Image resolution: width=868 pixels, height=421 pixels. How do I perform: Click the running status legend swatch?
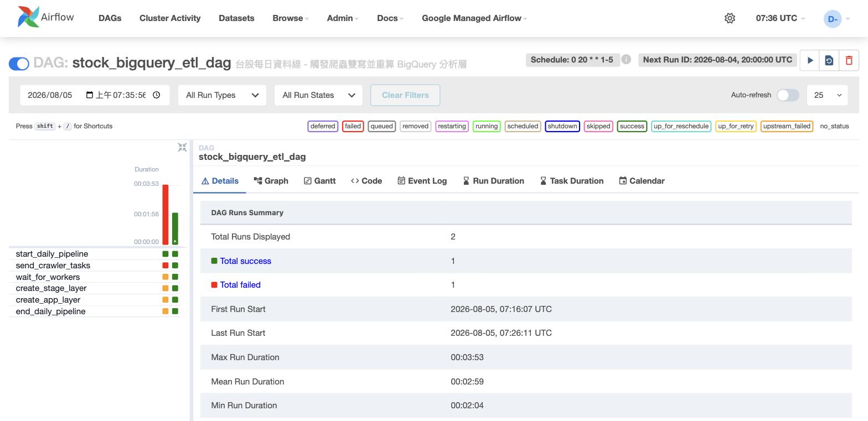tap(487, 126)
